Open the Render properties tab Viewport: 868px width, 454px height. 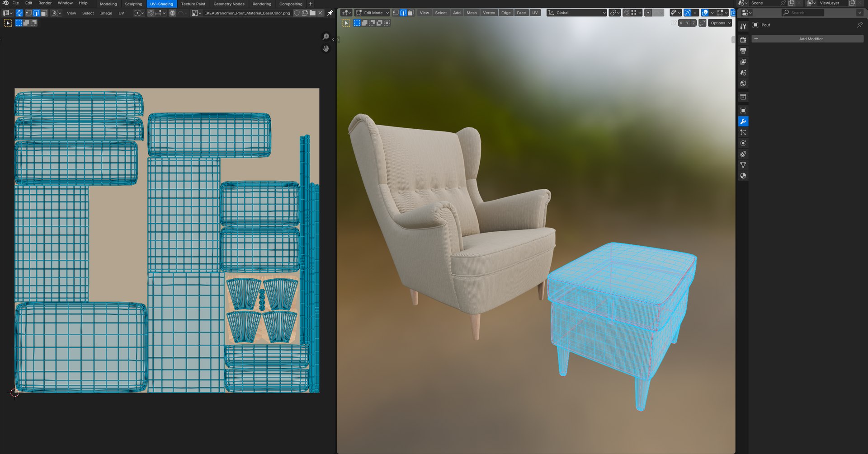743,40
